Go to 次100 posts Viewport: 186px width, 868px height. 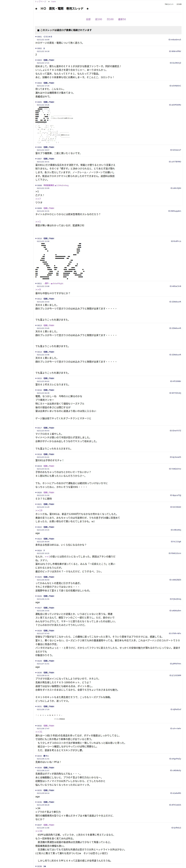(x=110, y=19)
